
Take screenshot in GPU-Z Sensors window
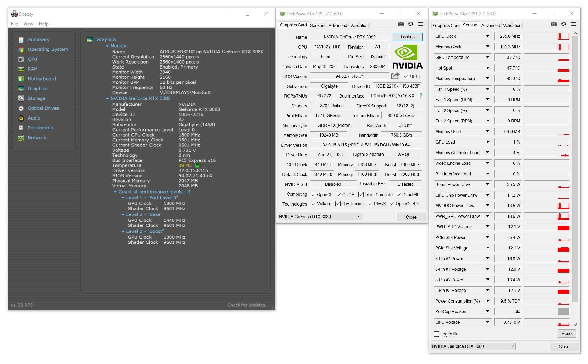click(x=553, y=24)
